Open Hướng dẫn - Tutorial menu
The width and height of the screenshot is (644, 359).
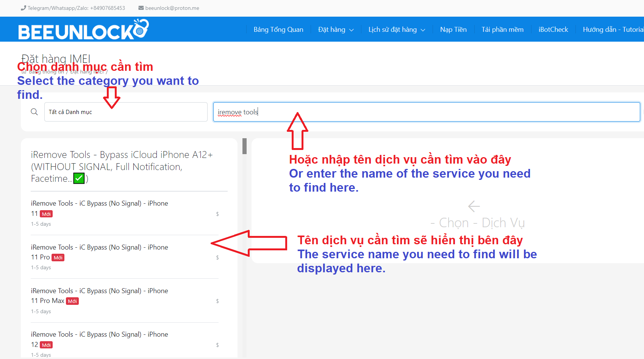[613, 30]
